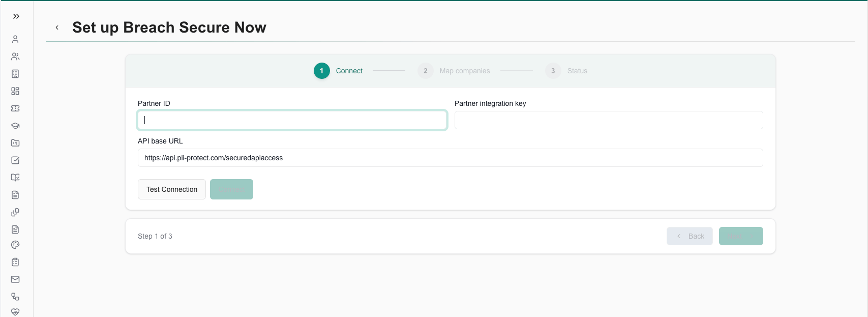Open the paint palette branding icon
Screen dimensions: 868x317
click(x=15, y=245)
